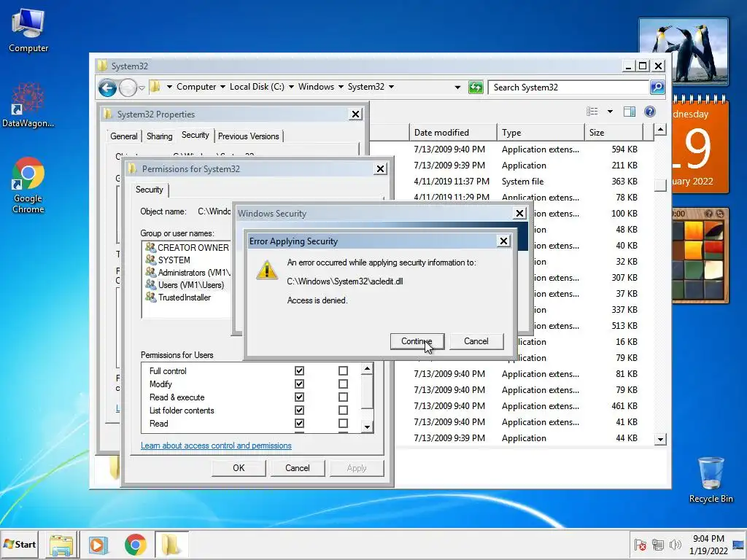Click the forward navigation arrow in explorer

coord(128,87)
